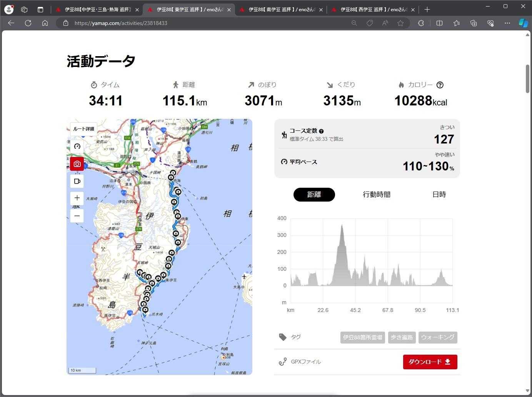Toggle the pace display on map

77,147
